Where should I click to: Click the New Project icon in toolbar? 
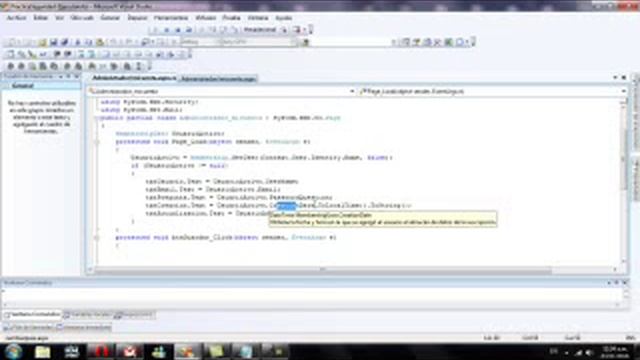[x=11, y=42]
